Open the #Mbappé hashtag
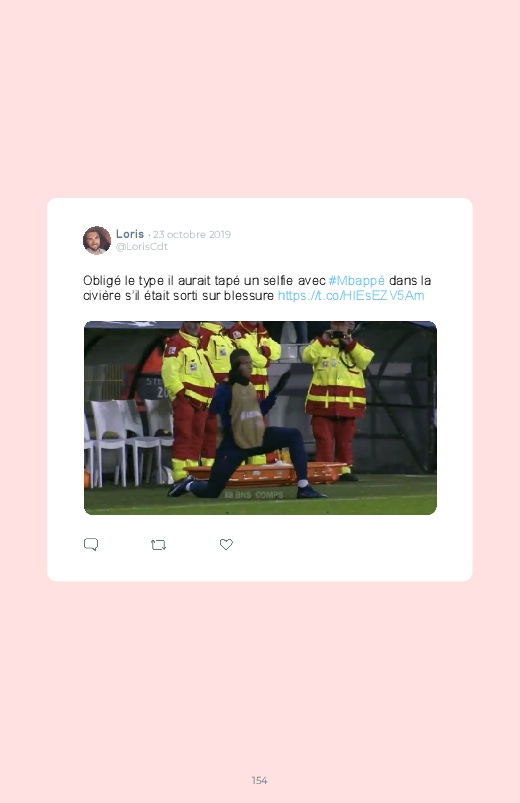Viewport: 520px width, 803px height. click(x=357, y=281)
